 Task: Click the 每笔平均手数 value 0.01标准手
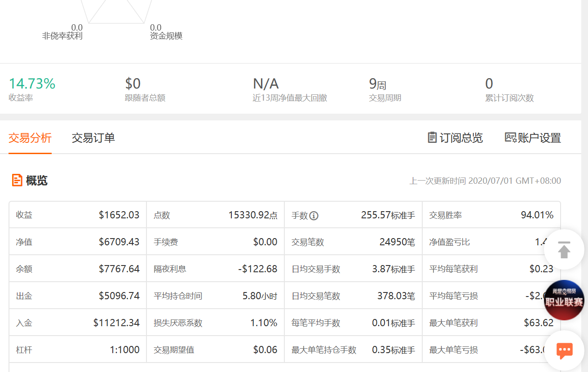tap(394, 323)
